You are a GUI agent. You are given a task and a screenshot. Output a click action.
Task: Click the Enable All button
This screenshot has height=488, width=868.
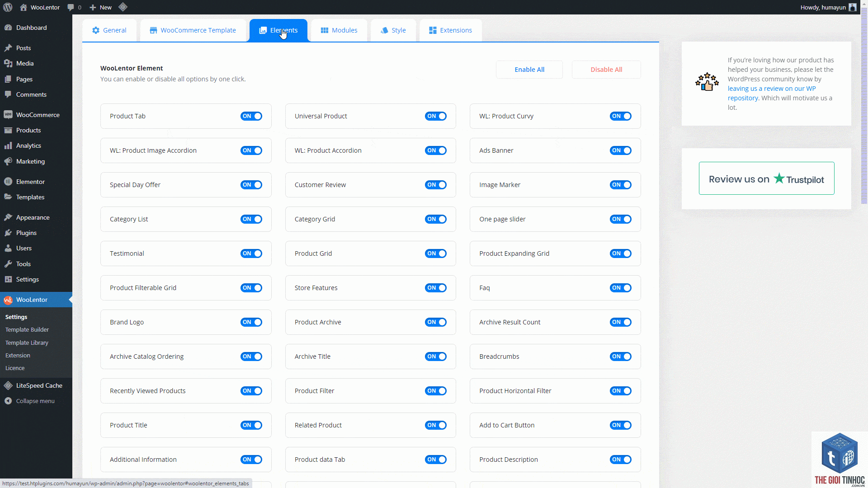coord(529,70)
